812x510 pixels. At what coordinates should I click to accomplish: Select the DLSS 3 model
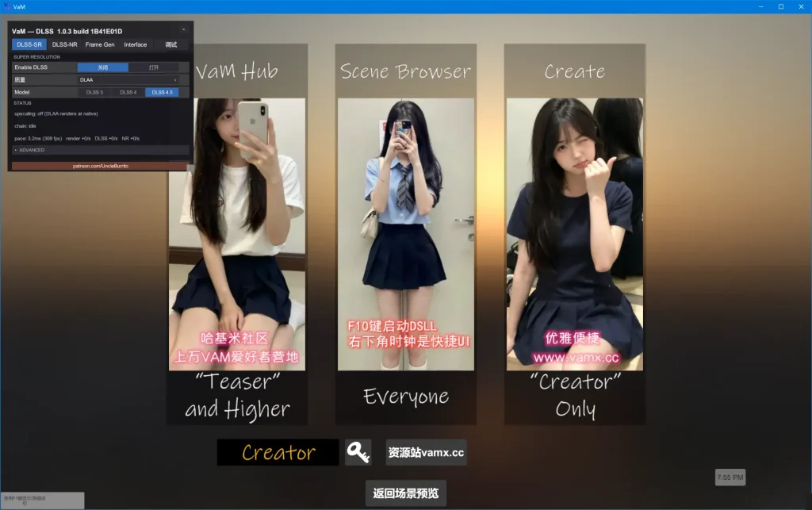click(94, 92)
